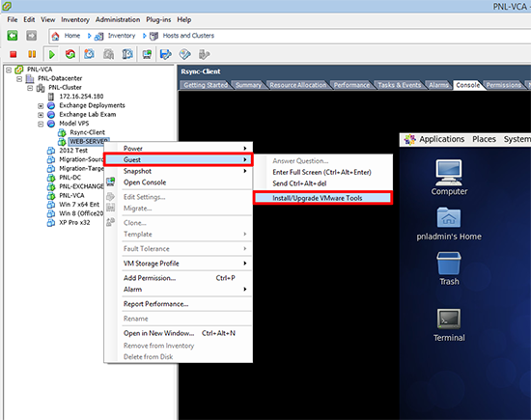This screenshot has width=531, height=420.
Task: Click the Take Snapshot toolbar icon
Action: coord(90,54)
